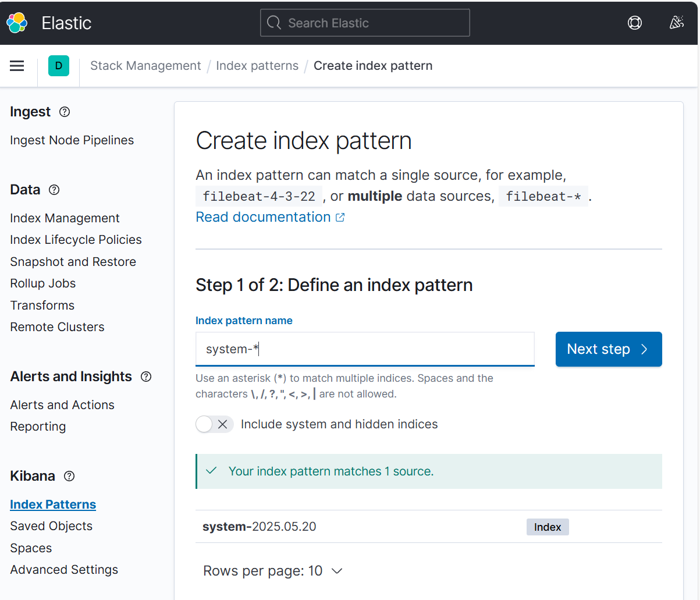The height and width of the screenshot is (600, 700).
Task: Focus the Search Elastic box
Action: point(365,23)
